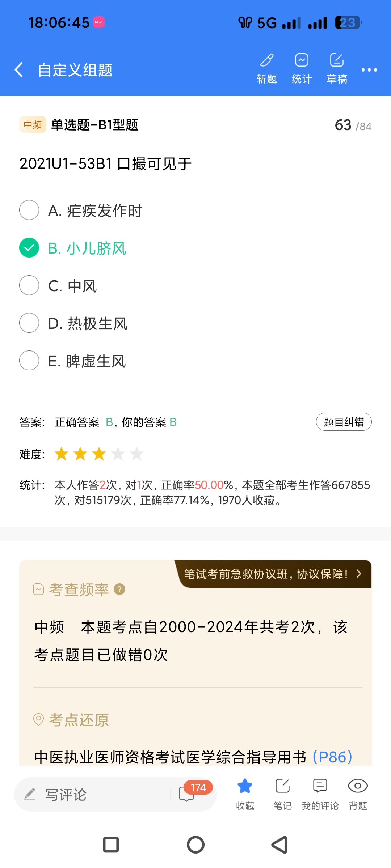Screen dimensions: 391x868
Task: Tap the back arrow in header
Action: tap(19, 70)
